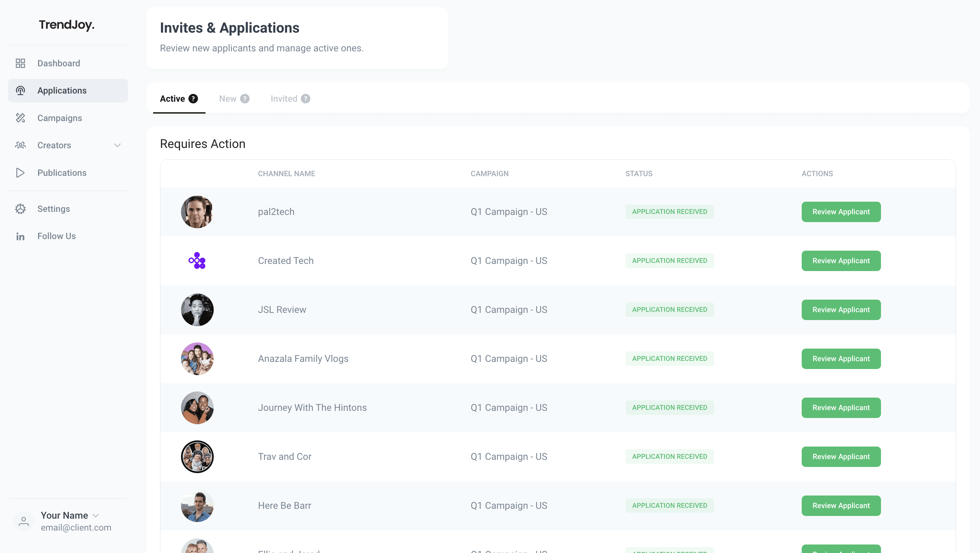Review Applicant for JSL Review
Image resolution: width=980 pixels, height=553 pixels.
[x=841, y=310]
